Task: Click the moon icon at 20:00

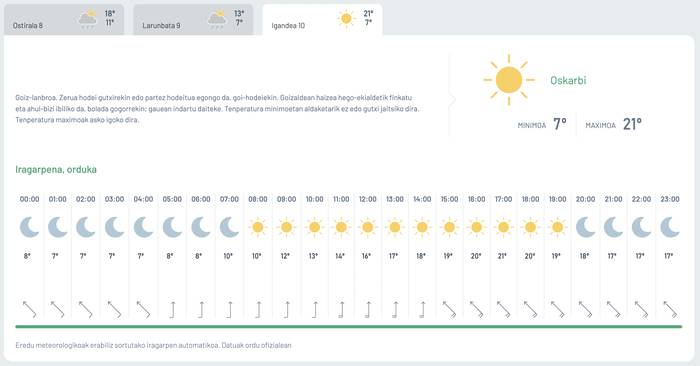Action: click(x=585, y=227)
